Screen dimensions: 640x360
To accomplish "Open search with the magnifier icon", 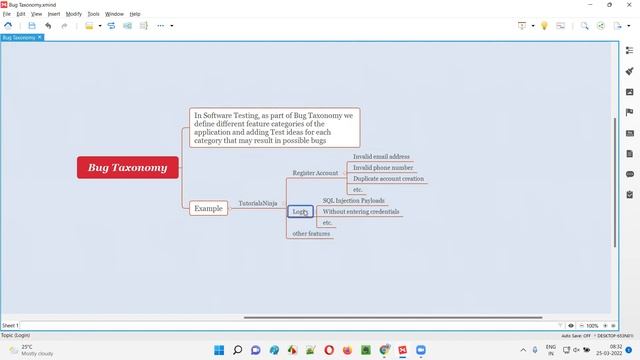I will 584,26.
